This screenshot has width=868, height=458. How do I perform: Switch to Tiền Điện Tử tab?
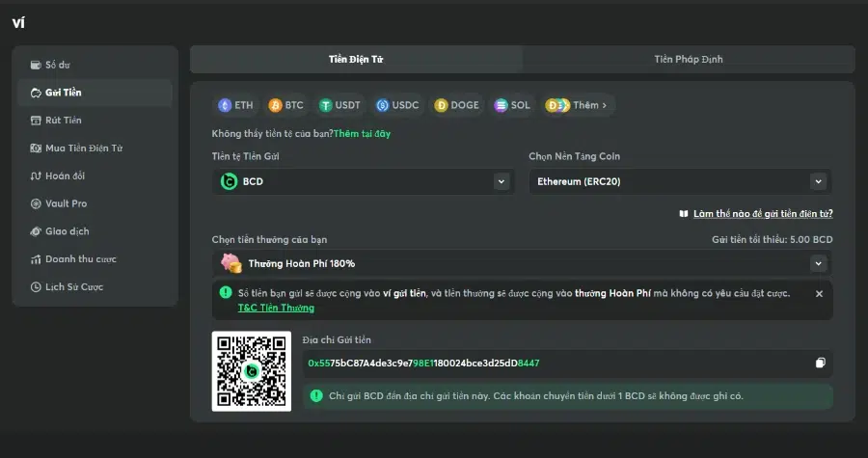pyautogui.click(x=356, y=59)
